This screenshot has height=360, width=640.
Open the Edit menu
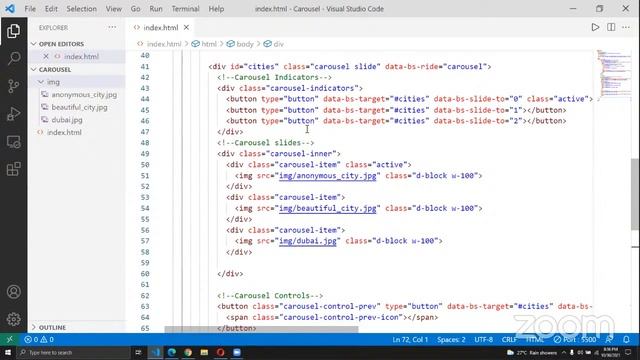click(51, 9)
